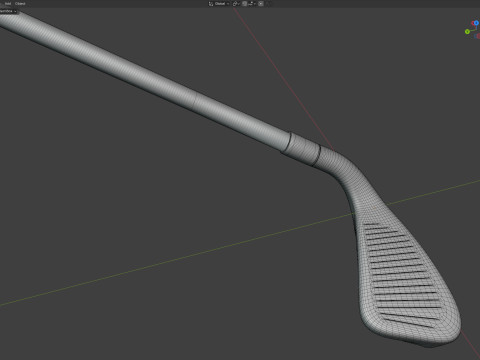
Task: Click the transform orientation icon beside Global
Action: [211, 4]
